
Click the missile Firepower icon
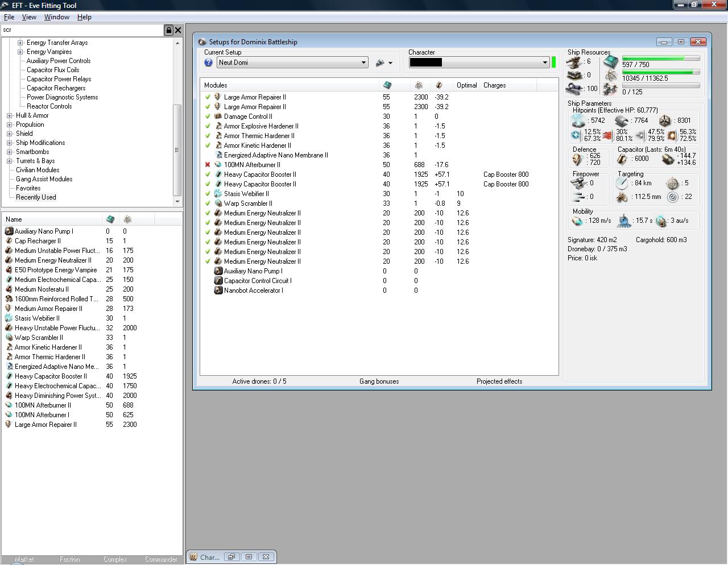pyautogui.click(x=578, y=197)
